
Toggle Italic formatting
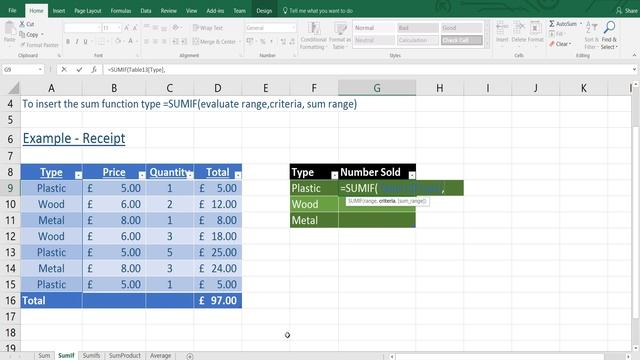point(77,41)
